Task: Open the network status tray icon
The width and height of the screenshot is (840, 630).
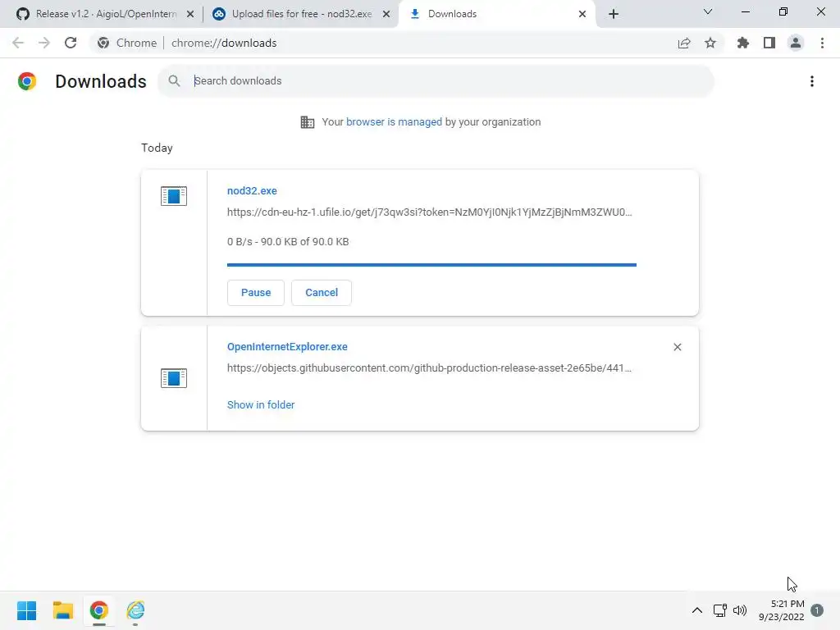Action: [720, 610]
